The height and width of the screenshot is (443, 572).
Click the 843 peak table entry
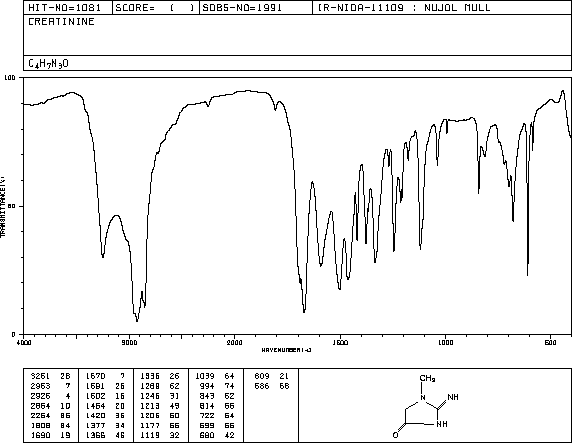click(x=217, y=396)
